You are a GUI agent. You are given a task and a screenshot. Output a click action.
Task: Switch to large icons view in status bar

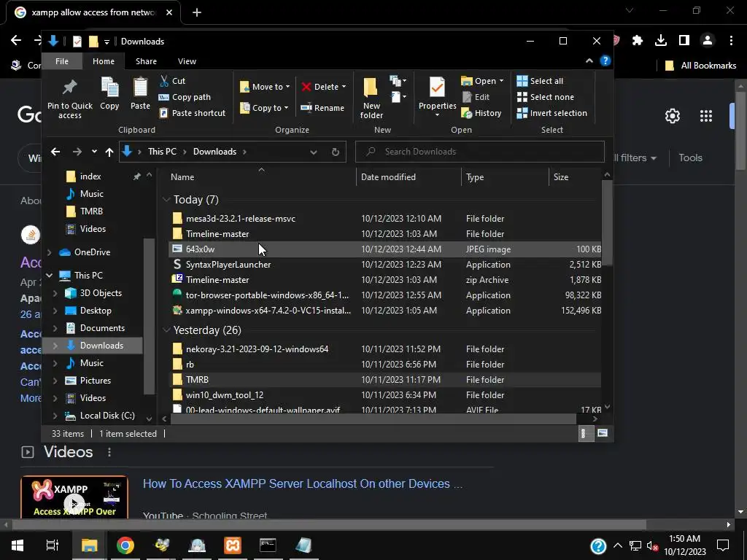click(x=603, y=433)
